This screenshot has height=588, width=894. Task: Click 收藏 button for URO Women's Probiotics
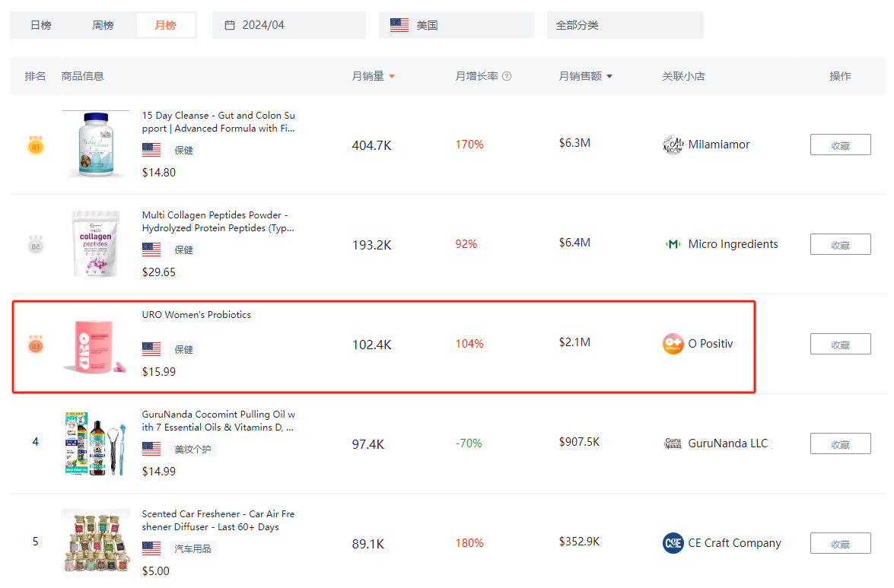[840, 344]
